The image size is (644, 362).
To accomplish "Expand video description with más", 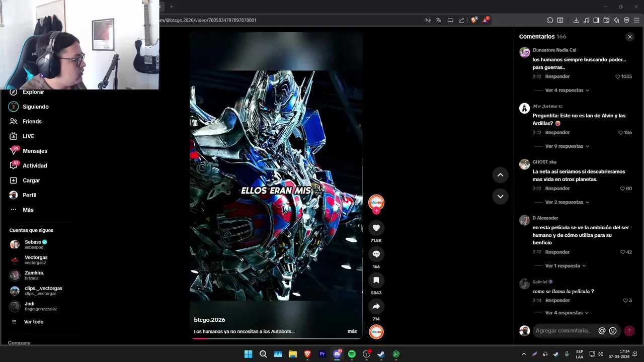I will pyautogui.click(x=352, y=331).
